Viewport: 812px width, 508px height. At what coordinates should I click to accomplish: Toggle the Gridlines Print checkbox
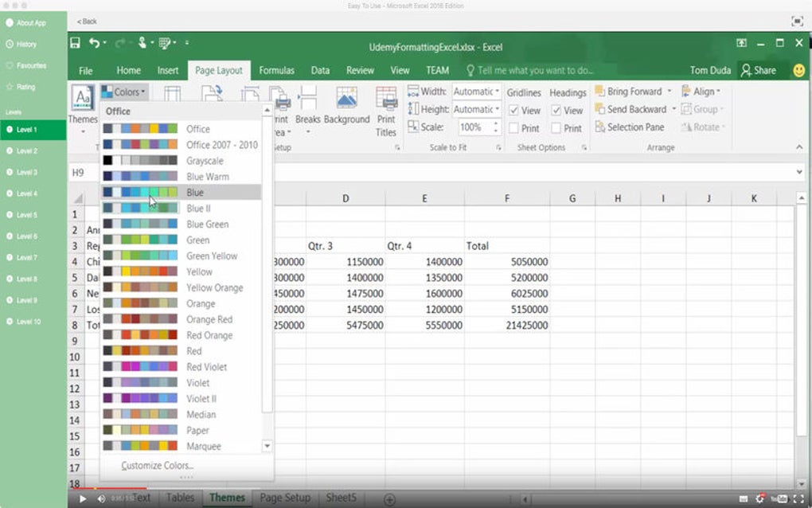[513, 128]
